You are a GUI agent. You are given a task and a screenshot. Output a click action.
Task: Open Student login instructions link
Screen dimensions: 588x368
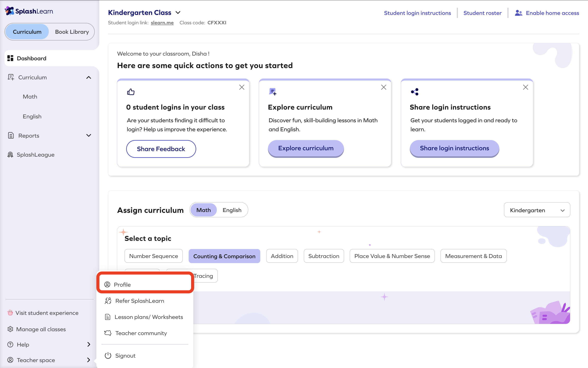point(418,13)
